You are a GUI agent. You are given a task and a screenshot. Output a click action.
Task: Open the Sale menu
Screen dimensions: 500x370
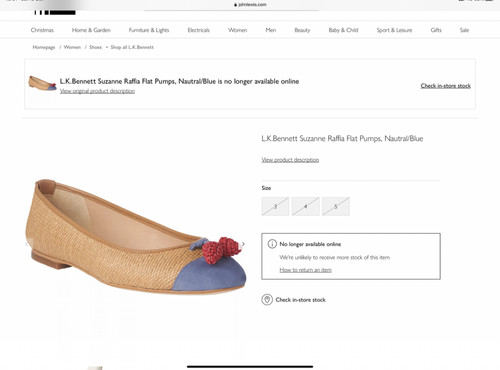[x=464, y=30]
